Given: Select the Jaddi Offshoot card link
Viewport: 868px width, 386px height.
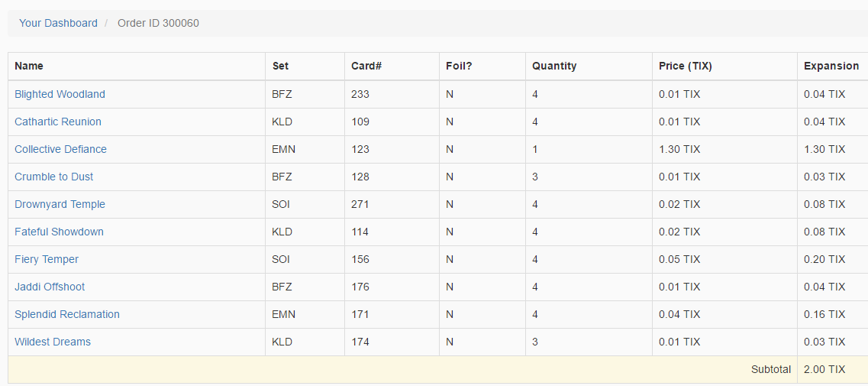Looking at the screenshot, I should click(x=50, y=287).
